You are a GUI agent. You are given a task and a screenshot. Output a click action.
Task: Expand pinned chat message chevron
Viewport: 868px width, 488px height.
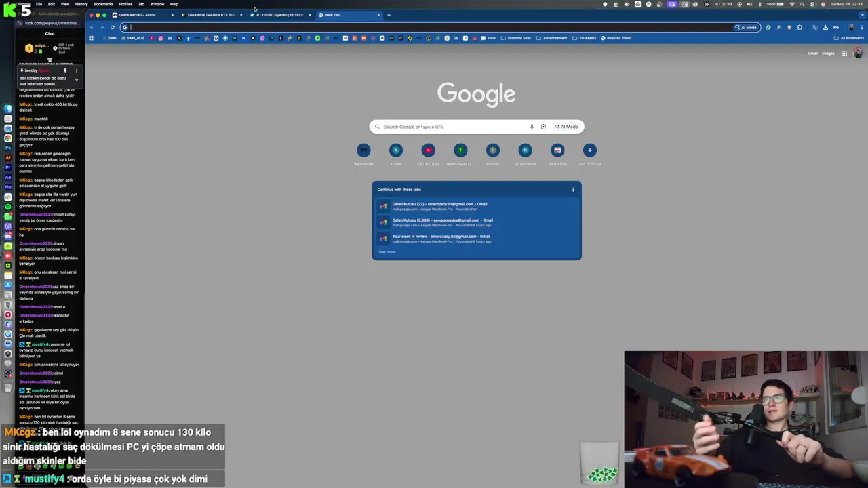pyautogui.click(x=76, y=80)
